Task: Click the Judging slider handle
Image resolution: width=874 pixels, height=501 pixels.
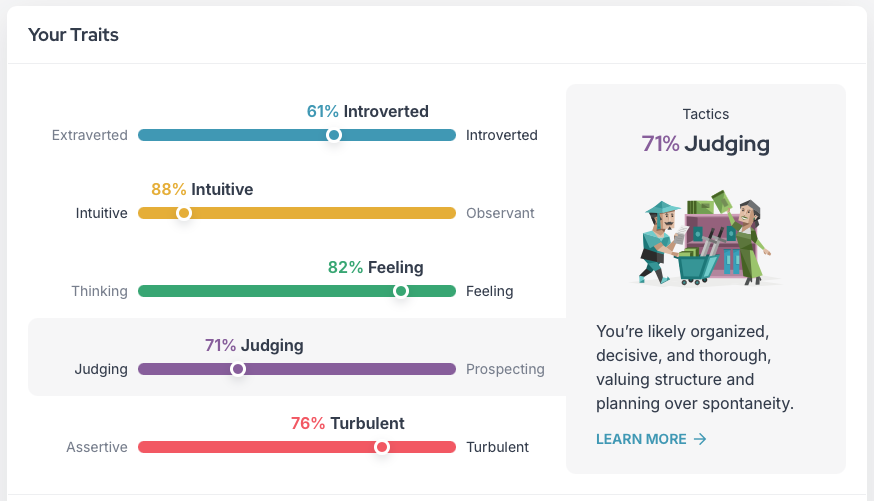Action: (x=238, y=369)
